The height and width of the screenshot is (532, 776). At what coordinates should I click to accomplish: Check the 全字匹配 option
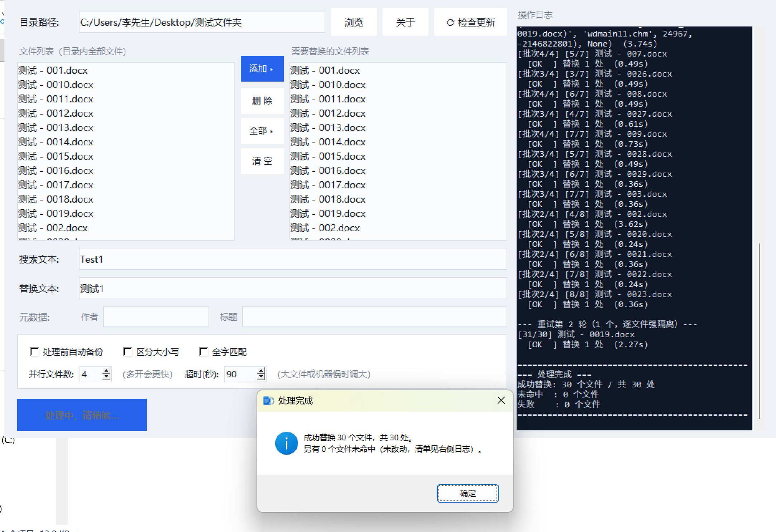coord(203,352)
